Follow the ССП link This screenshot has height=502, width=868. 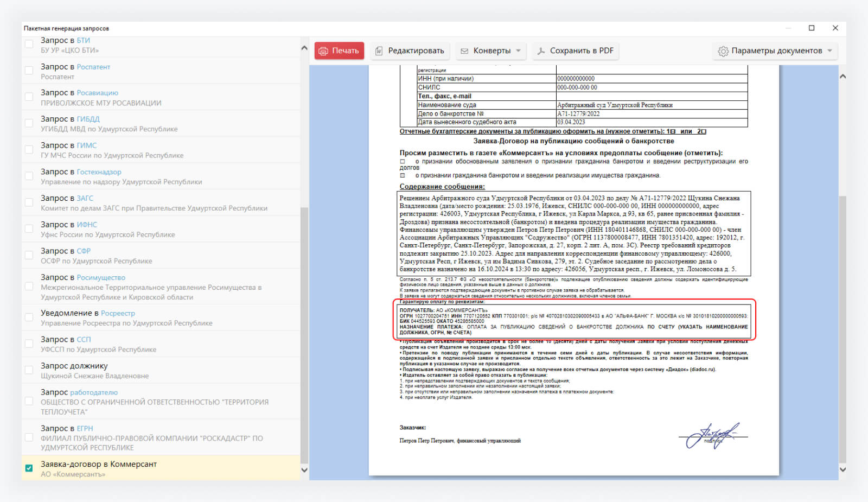point(84,339)
